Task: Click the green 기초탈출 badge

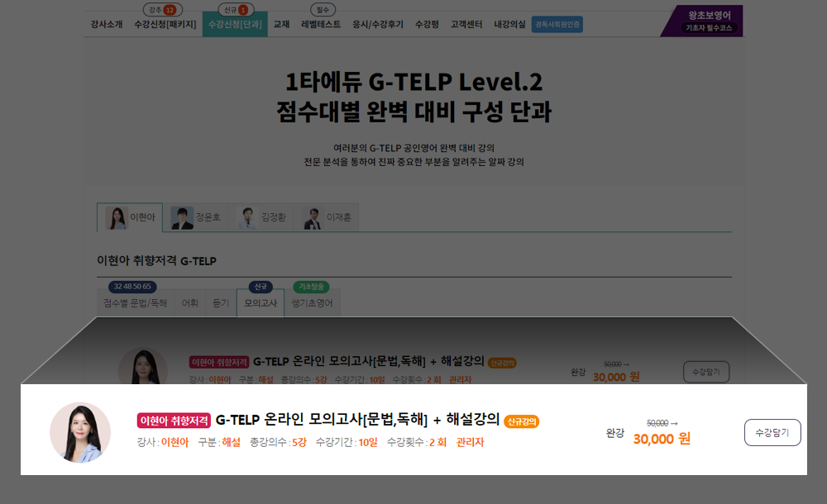Action: coord(311,286)
